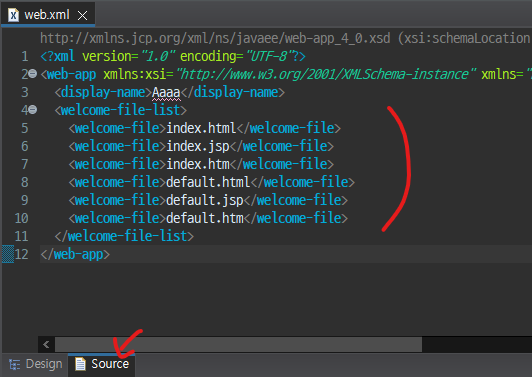Click the Source tab document icon
Image resolution: width=532 pixels, height=377 pixels.
coord(80,364)
